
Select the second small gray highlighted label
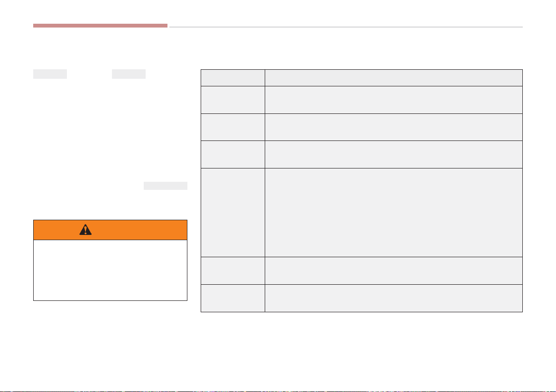click(x=129, y=74)
